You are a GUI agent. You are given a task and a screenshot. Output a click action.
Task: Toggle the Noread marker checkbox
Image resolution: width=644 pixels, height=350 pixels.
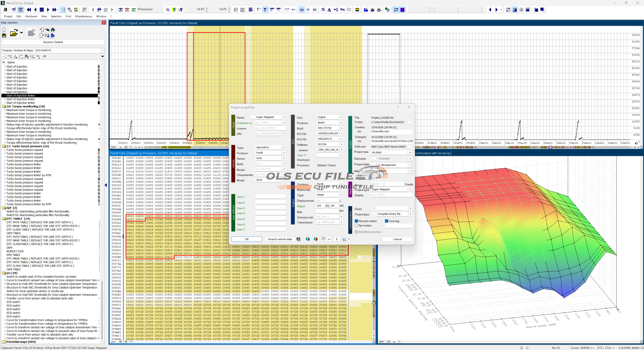pyautogui.click(x=356, y=221)
